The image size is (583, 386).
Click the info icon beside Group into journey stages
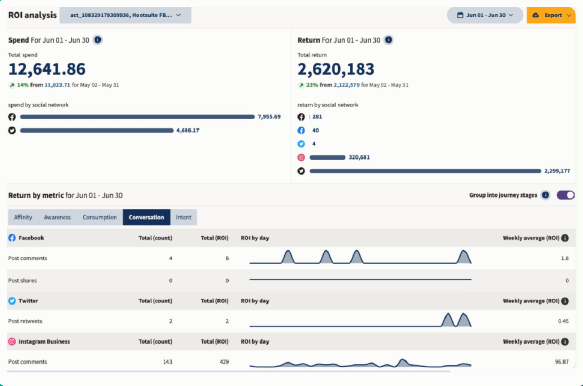[545, 195]
